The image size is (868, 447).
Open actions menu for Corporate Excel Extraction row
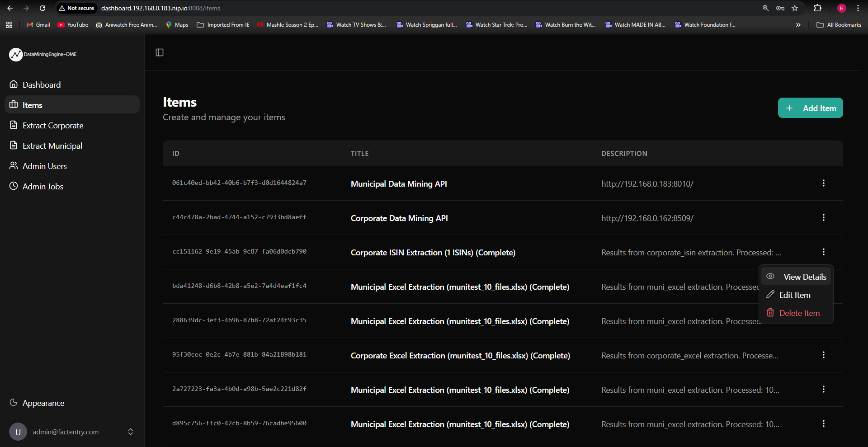point(823,355)
